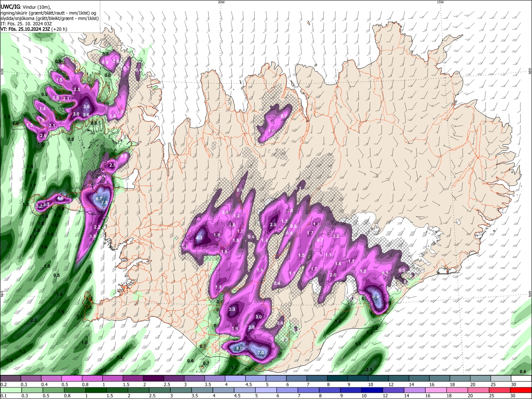Click the deep blue lower swatch between 10 and 12

(372, 390)
